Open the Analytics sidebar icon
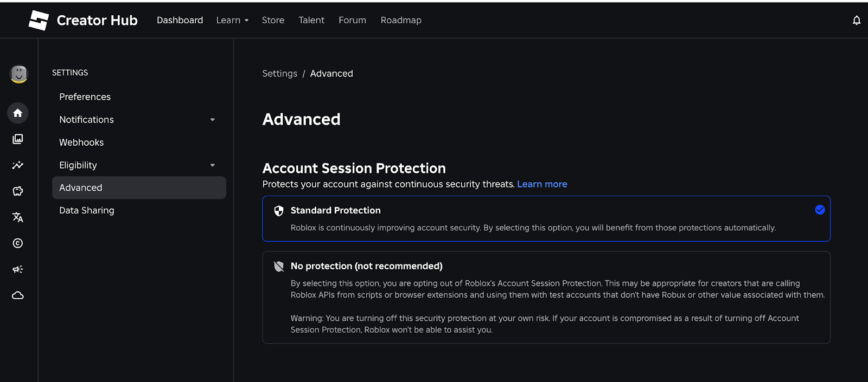The height and width of the screenshot is (382, 868). pos(18,165)
